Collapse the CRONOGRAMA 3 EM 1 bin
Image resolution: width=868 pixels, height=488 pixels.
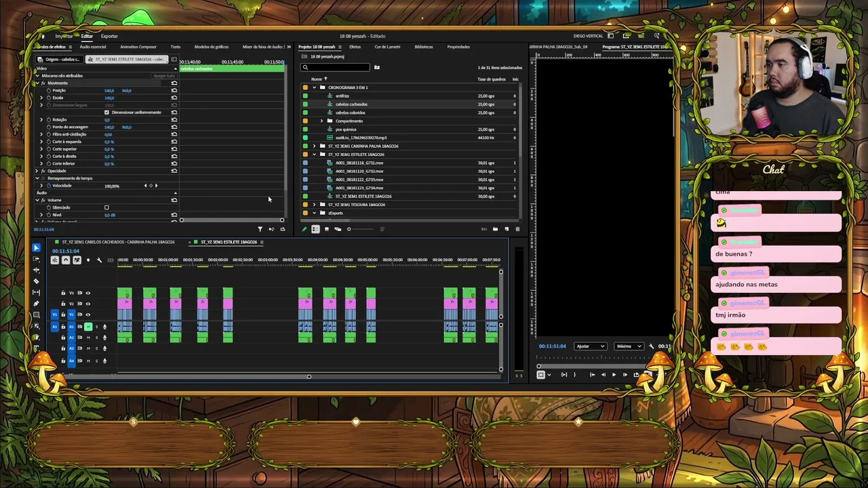pos(314,87)
